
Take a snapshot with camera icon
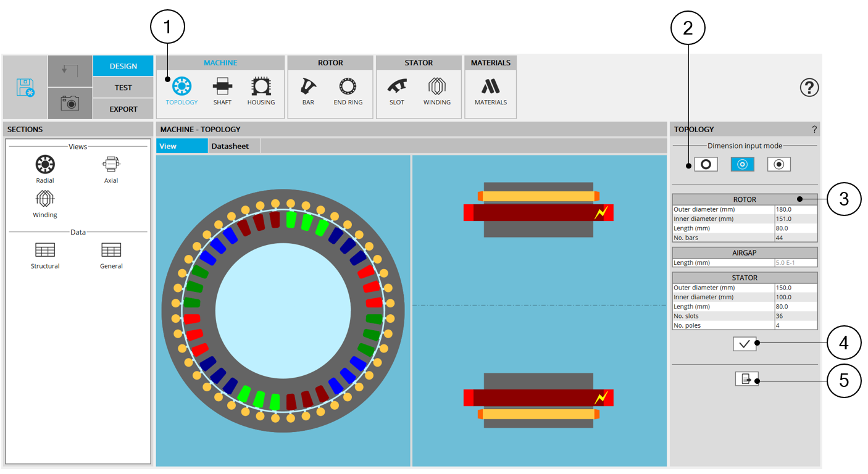(70, 103)
